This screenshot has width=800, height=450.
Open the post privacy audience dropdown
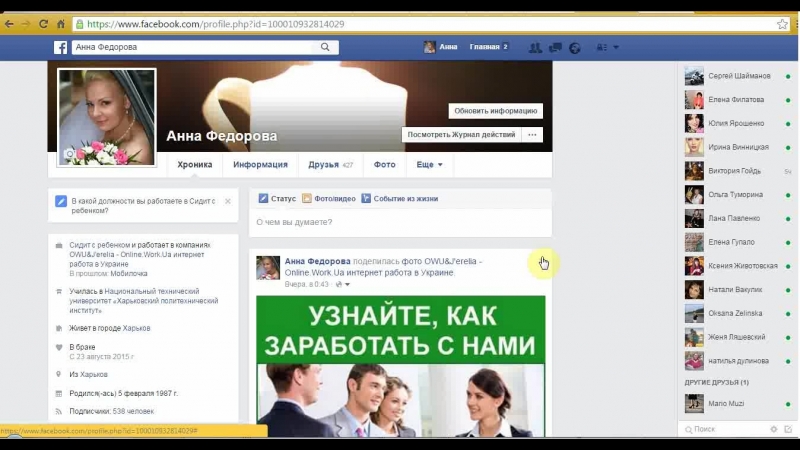(343, 284)
